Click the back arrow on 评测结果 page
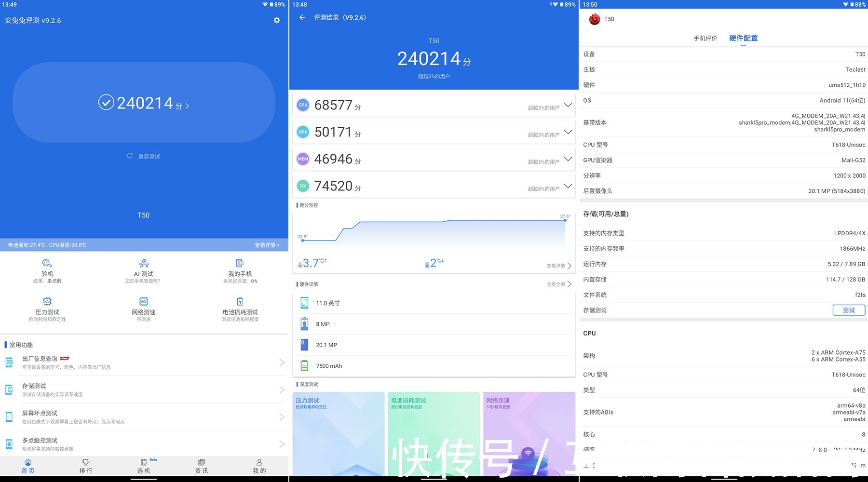Image resolution: width=868 pixels, height=482 pixels. (x=302, y=17)
